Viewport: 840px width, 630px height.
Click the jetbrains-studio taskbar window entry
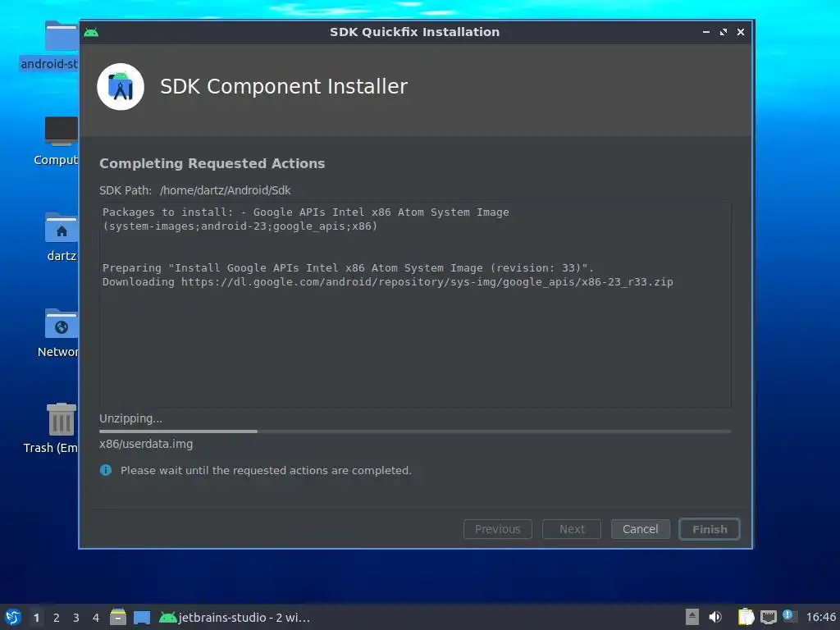(x=235, y=618)
